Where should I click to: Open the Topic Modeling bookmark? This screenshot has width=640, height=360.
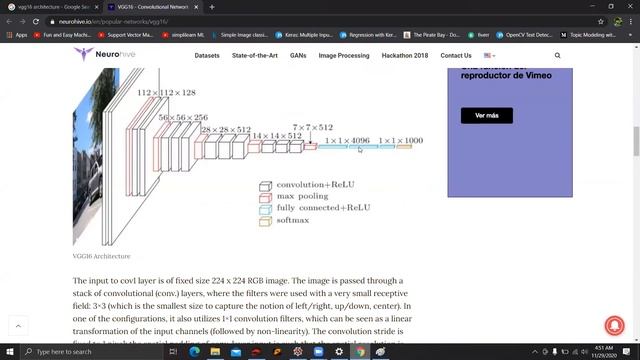pos(588,35)
